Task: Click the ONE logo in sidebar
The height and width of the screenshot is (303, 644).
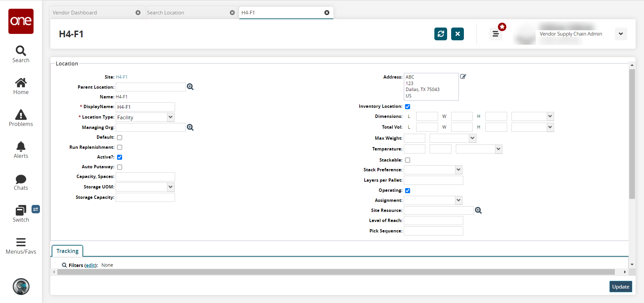Action: pyautogui.click(x=21, y=21)
